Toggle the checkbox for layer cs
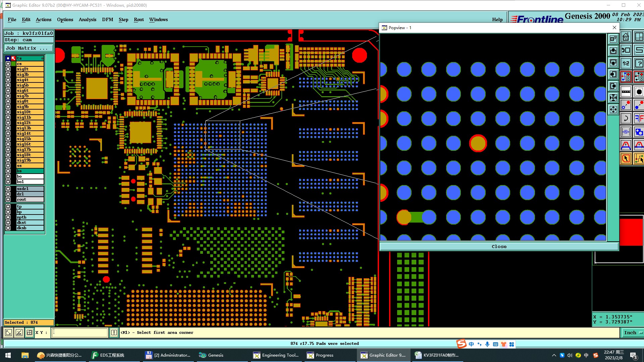Screen dimensions: 644x362 pos(8,64)
